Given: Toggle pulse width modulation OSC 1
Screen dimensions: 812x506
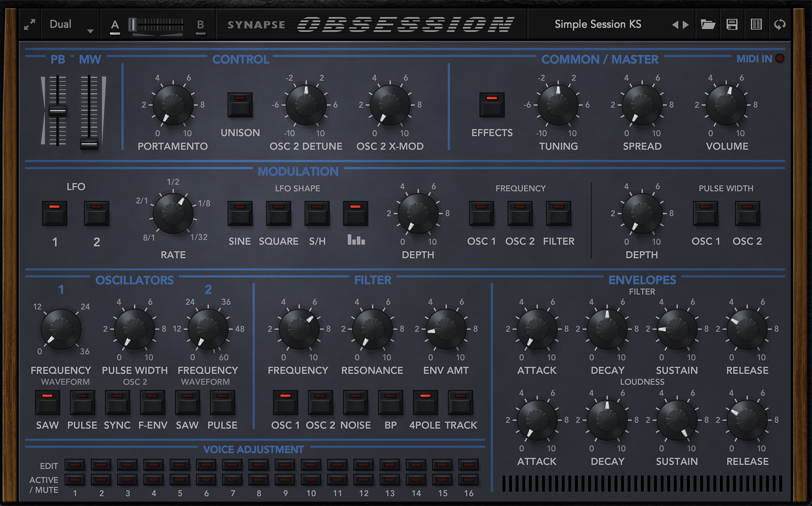Looking at the screenshot, I should [705, 213].
